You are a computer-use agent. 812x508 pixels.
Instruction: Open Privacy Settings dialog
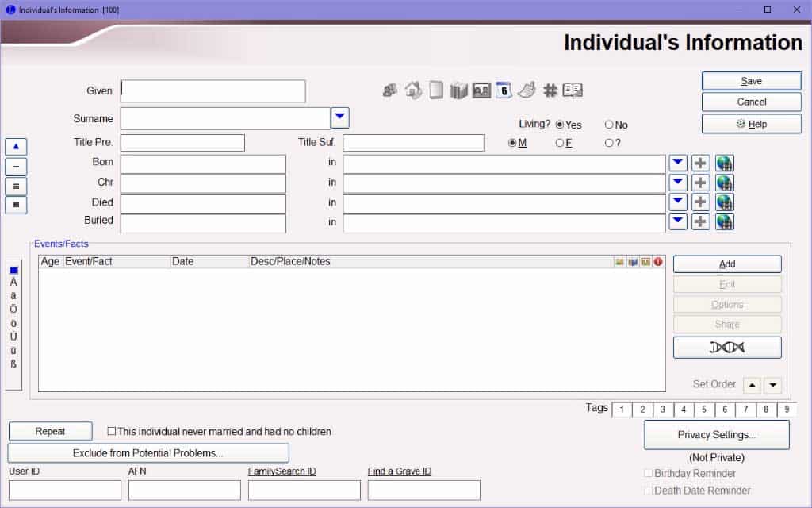pyautogui.click(x=716, y=435)
